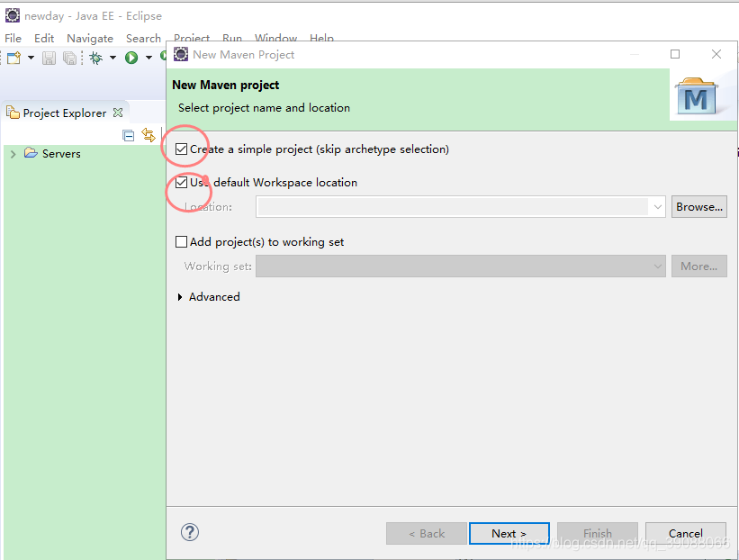Screen dimensions: 739x560
Task: Toggle Create a simple project checkbox
Action: pos(182,149)
